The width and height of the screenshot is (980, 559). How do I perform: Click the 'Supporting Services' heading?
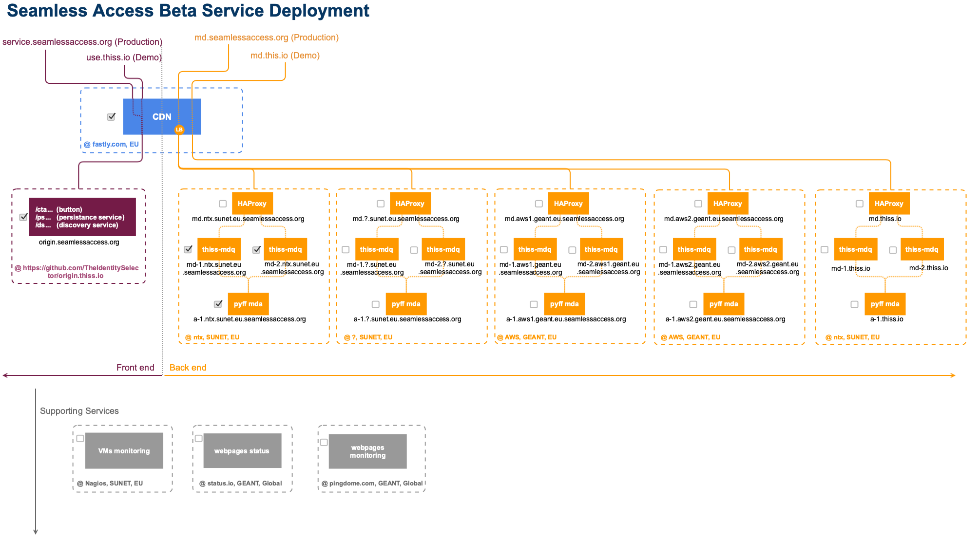(x=79, y=411)
